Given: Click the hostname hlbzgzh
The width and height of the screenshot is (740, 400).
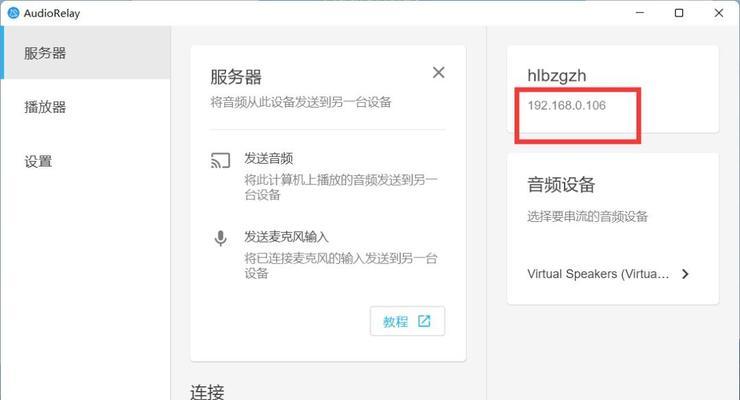Looking at the screenshot, I should coord(557,75).
